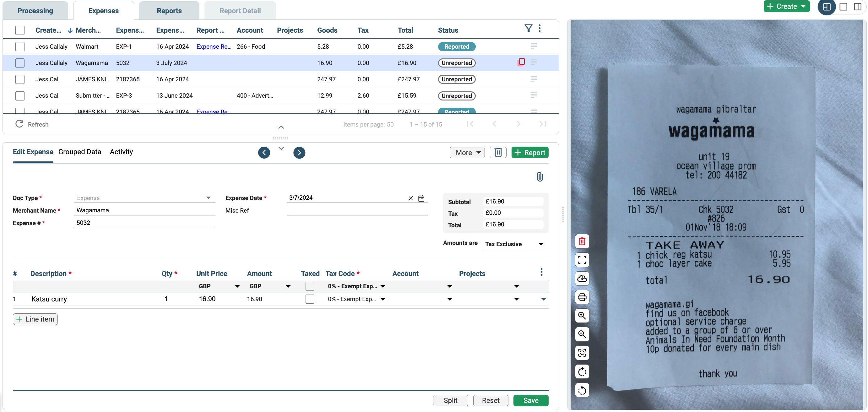868x412 pixels.
Task: Open the table header three-dot menu
Action: point(540,29)
